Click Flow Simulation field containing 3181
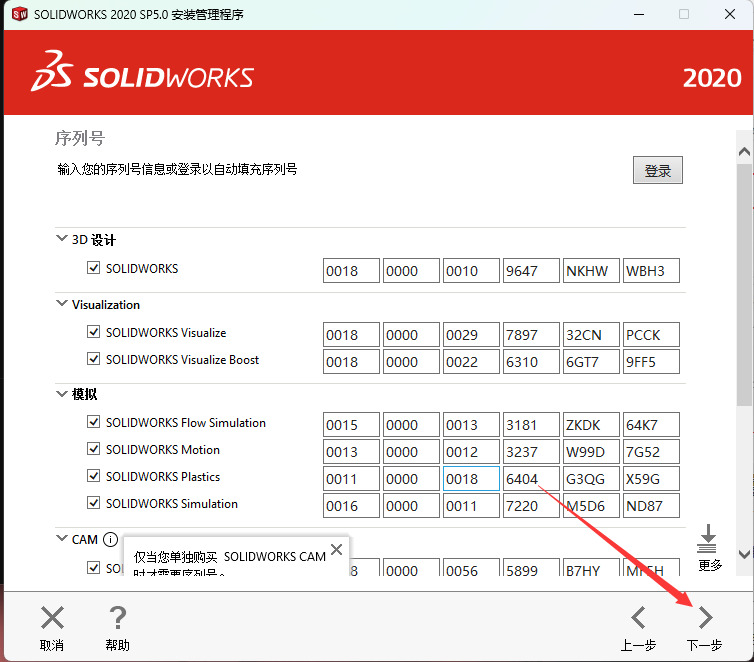Image resolution: width=754 pixels, height=662 pixels. click(x=531, y=425)
